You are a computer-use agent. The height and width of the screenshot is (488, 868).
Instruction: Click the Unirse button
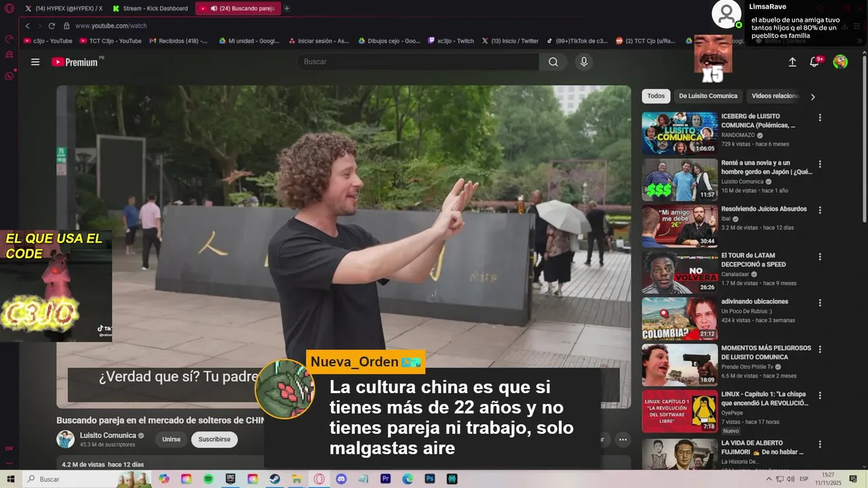click(x=172, y=439)
